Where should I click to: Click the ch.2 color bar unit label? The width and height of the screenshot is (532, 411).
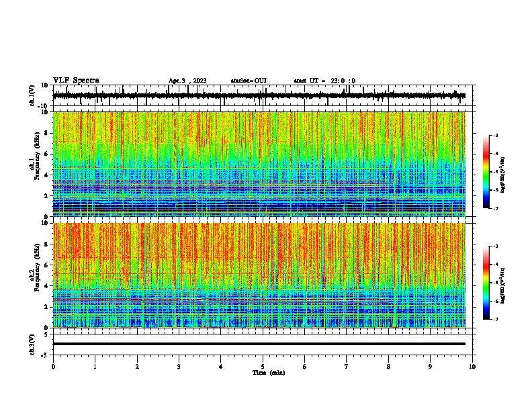coord(503,285)
